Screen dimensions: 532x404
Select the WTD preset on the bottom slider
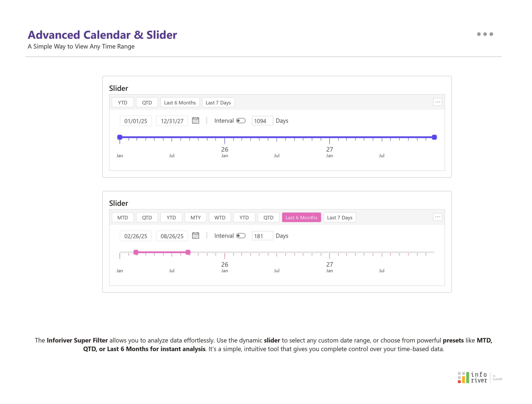coord(220,217)
